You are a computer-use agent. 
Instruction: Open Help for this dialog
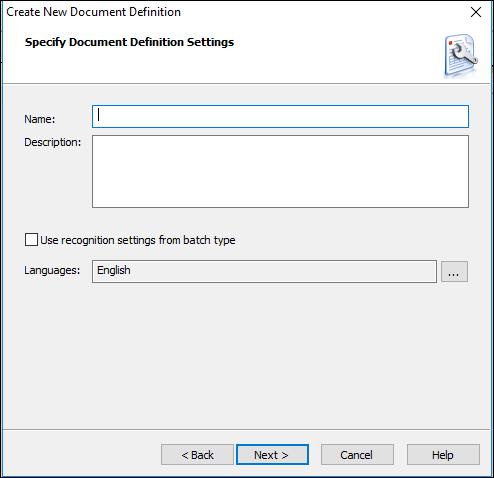[x=443, y=455]
